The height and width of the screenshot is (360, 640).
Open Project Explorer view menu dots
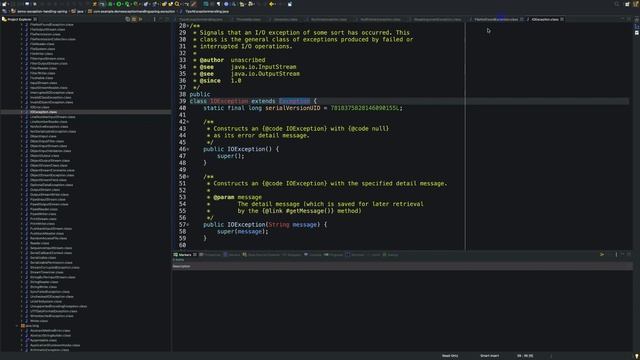point(154,19)
